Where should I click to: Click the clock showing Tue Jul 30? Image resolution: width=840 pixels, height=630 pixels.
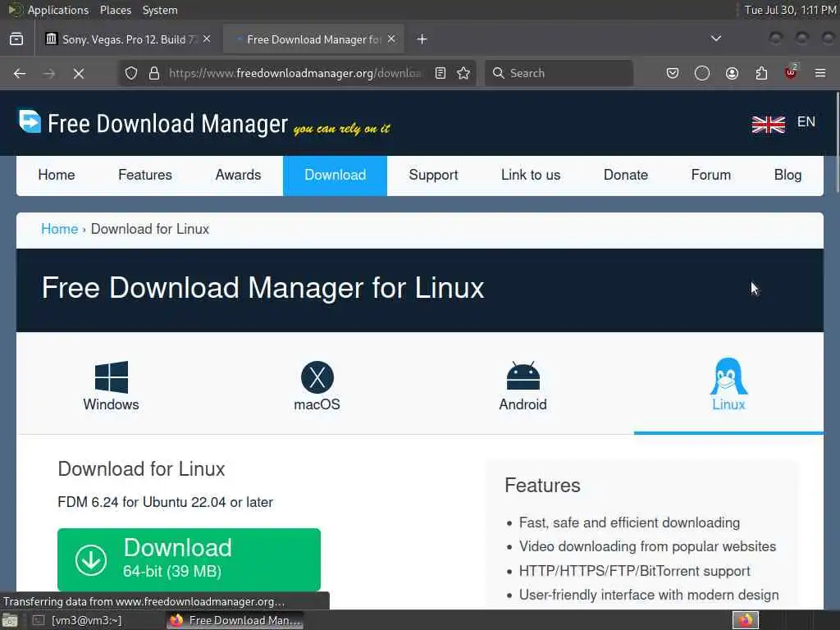pos(790,10)
